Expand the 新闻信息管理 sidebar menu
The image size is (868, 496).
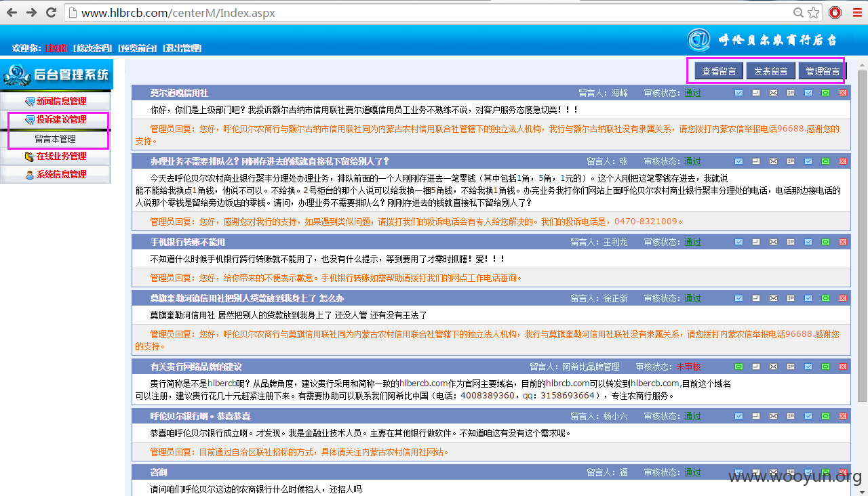pyautogui.click(x=55, y=102)
